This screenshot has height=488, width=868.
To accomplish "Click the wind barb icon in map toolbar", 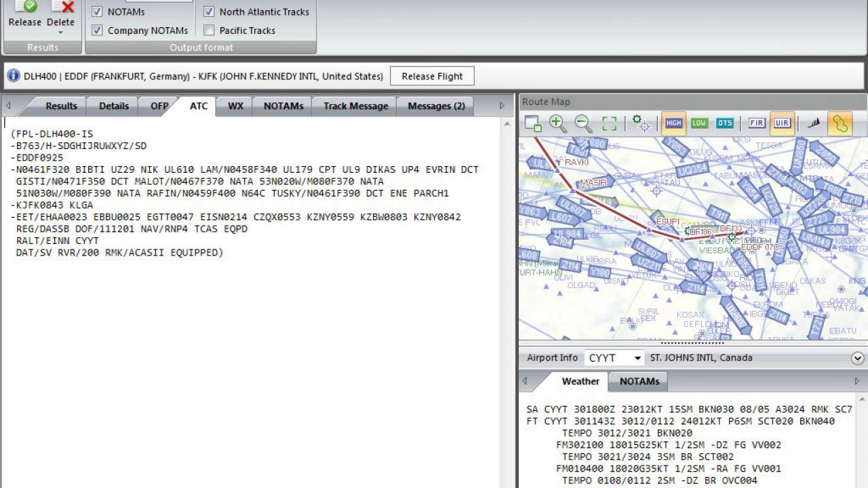I will pyautogui.click(x=814, y=123).
